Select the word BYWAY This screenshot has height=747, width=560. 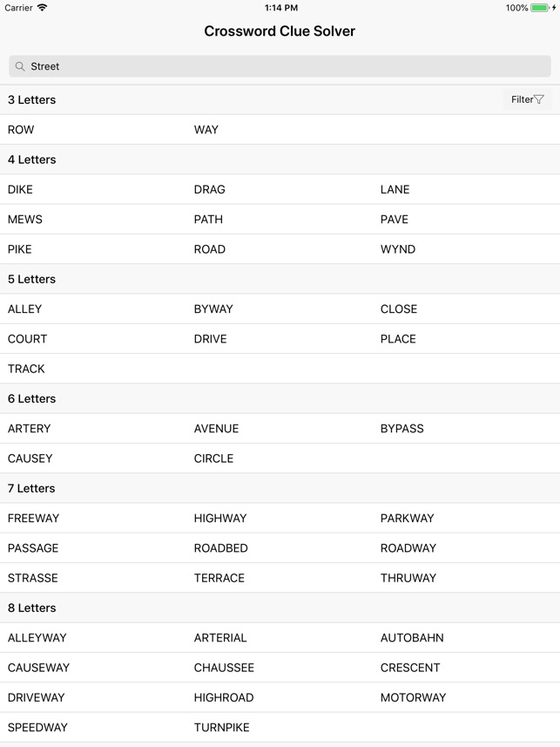click(x=213, y=309)
